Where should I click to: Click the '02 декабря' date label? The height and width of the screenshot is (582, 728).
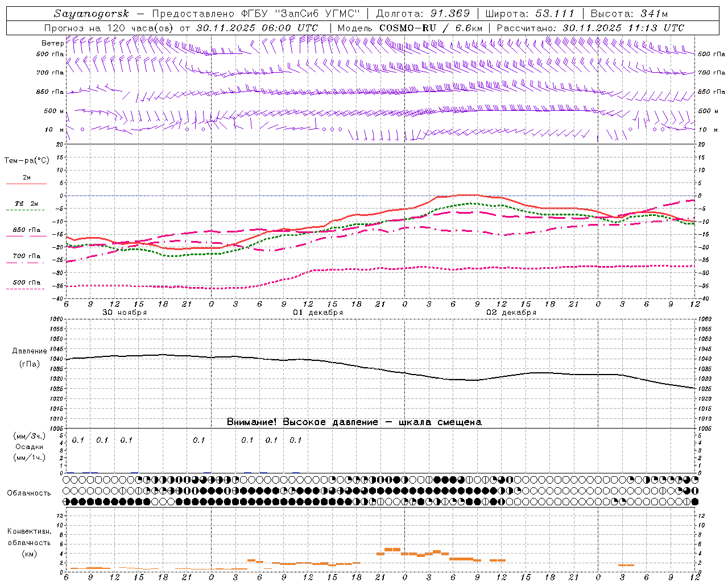click(511, 313)
